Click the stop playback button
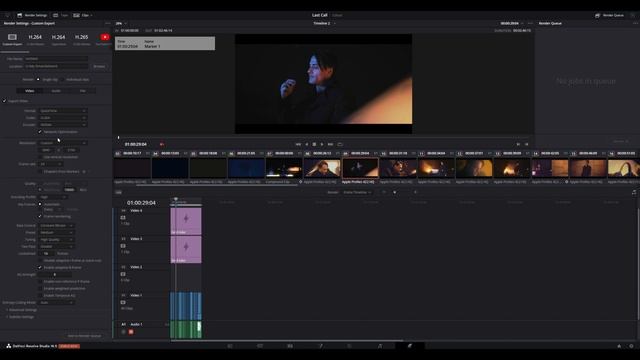This screenshot has height=360, width=640. tap(314, 144)
